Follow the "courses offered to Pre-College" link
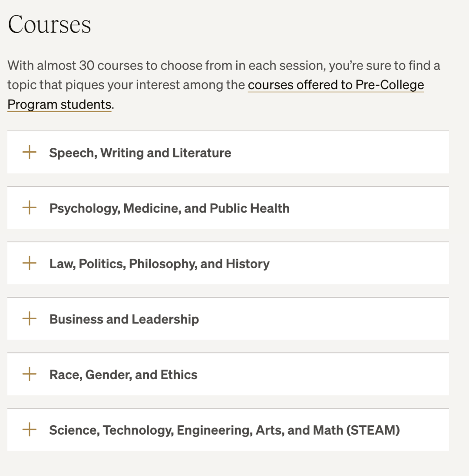Image resolution: width=469 pixels, height=476 pixels. pyautogui.click(x=336, y=85)
